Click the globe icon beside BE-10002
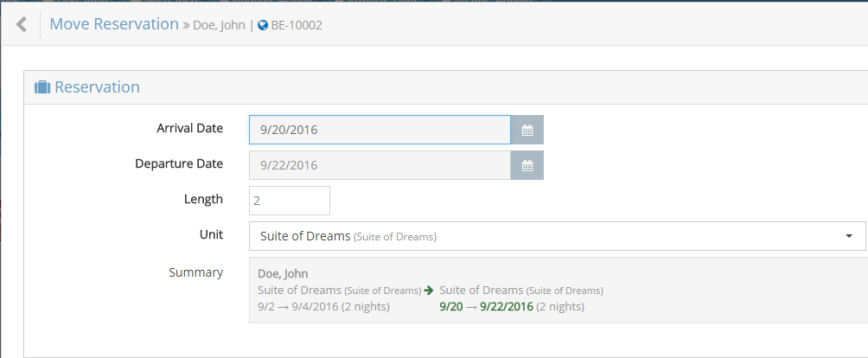 [x=263, y=26]
